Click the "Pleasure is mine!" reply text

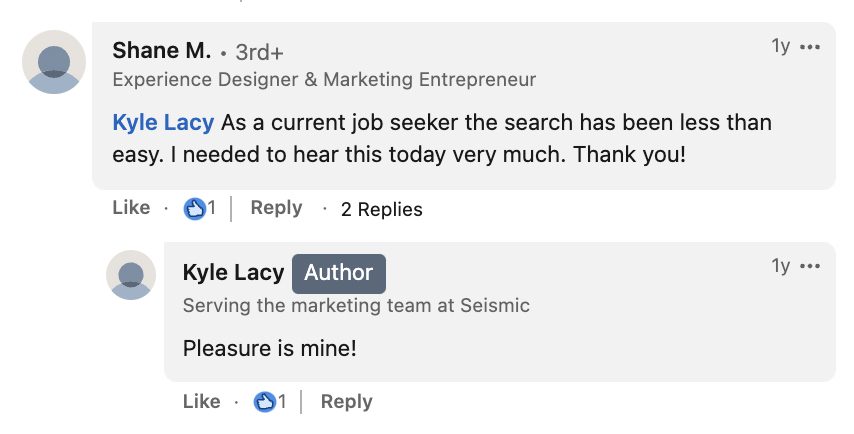click(270, 350)
